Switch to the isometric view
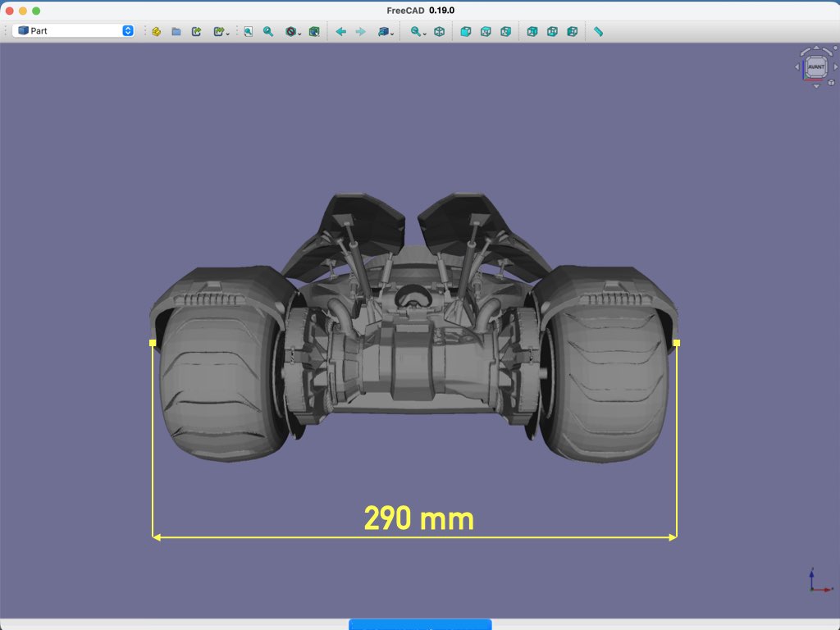This screenshot has width=840, height=630. (440, 31)
